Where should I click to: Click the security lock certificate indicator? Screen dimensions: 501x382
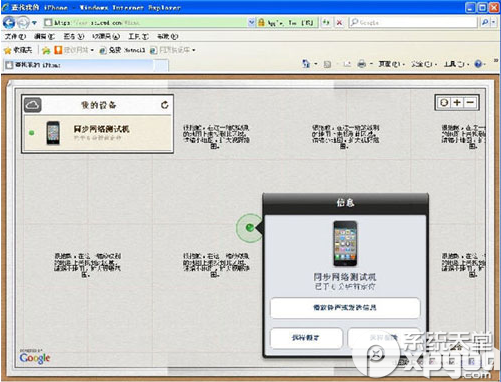click(x=285, y=22)
